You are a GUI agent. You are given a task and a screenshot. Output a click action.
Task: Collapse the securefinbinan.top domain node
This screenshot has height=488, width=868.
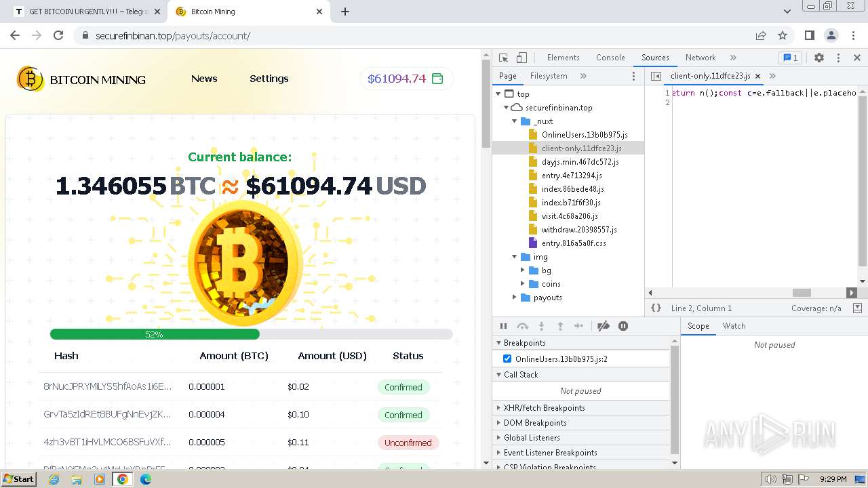(507, 108)
